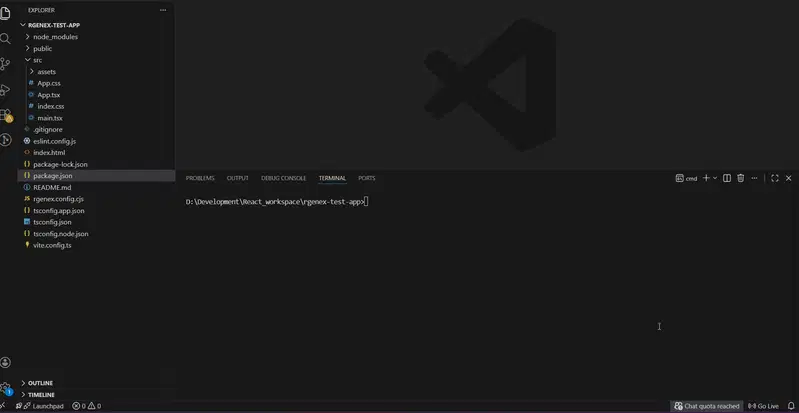Open the Source Control view

tap(5, 64)
